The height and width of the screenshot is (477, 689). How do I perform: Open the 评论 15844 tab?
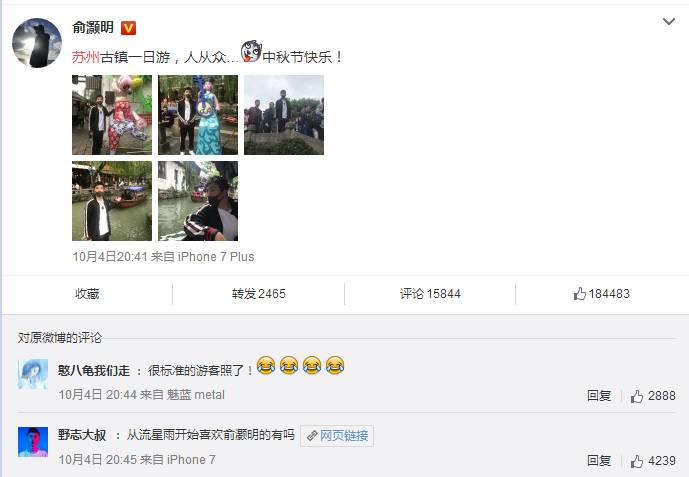click(x=430, y=293)
